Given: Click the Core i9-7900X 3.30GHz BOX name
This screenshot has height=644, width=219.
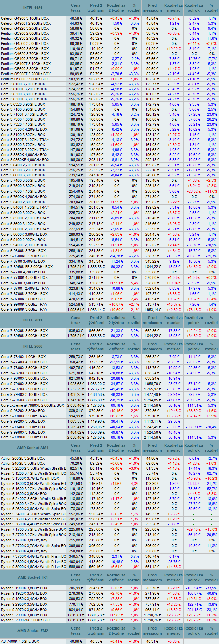Looking at the screenshot, I should pos(24,384).
